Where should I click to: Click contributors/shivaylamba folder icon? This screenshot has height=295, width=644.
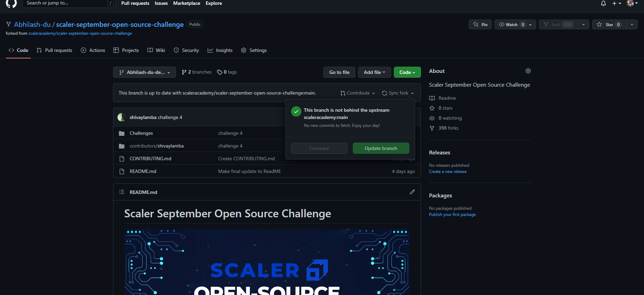122,146
